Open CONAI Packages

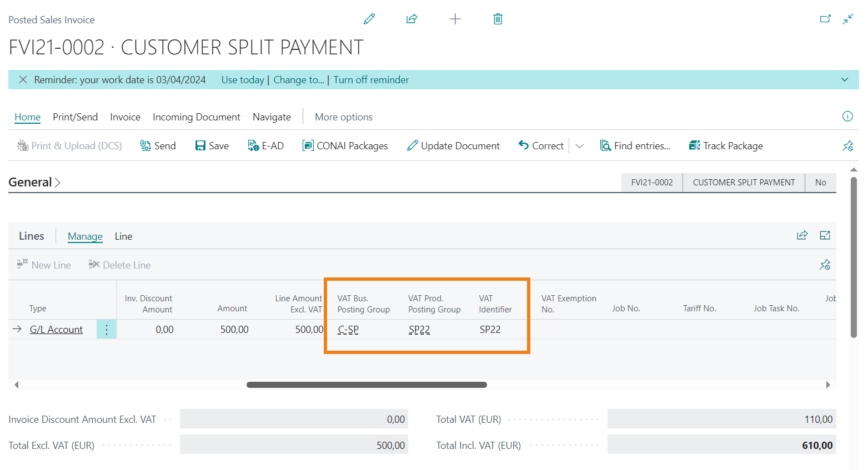[345, 146]
